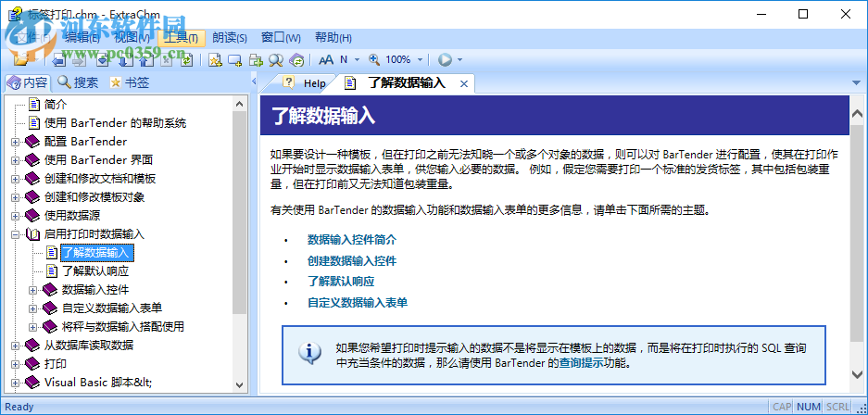Click the Ready status text
868x415 pixels.
pos(19,407)
